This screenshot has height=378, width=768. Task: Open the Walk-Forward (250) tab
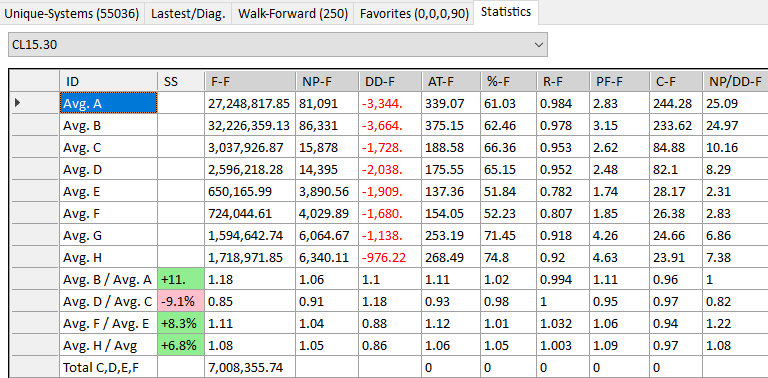point(293,14)
